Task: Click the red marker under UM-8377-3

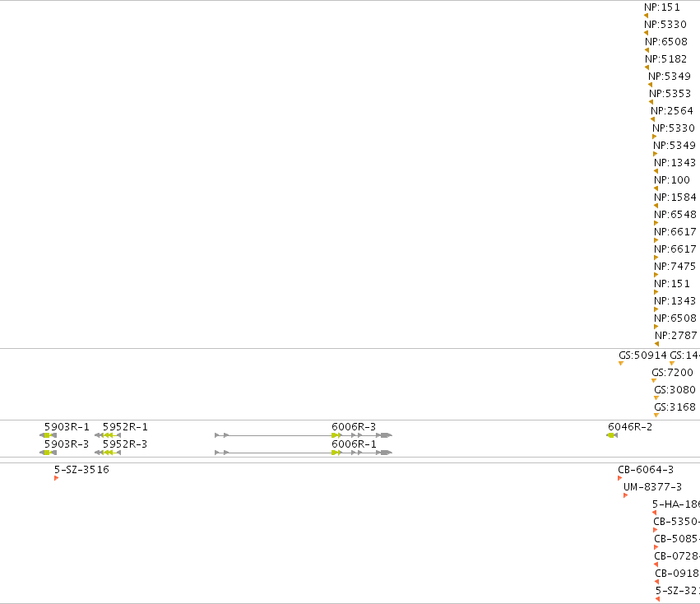Action: [625, 495]
